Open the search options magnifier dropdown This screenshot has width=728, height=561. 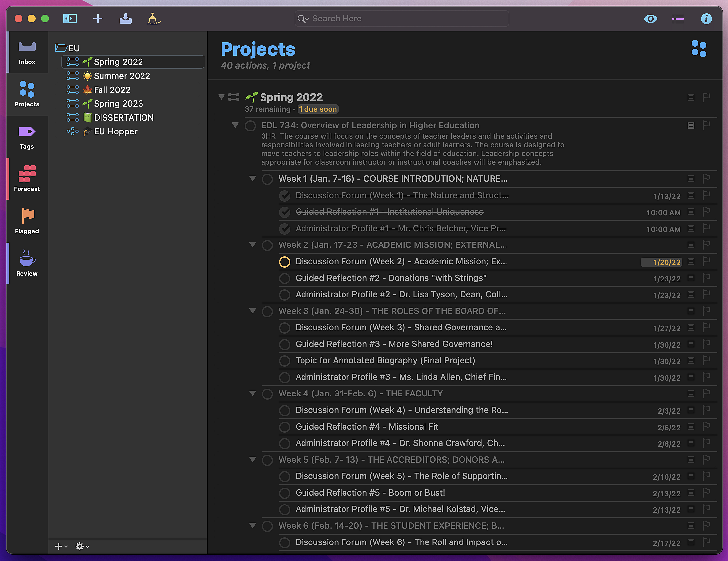click(x=303, y=19)
